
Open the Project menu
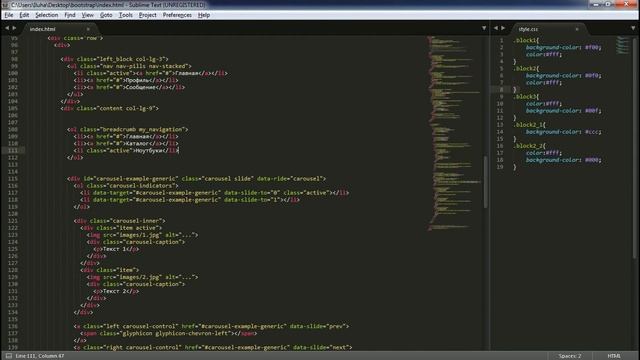click(x=147, y=15)
